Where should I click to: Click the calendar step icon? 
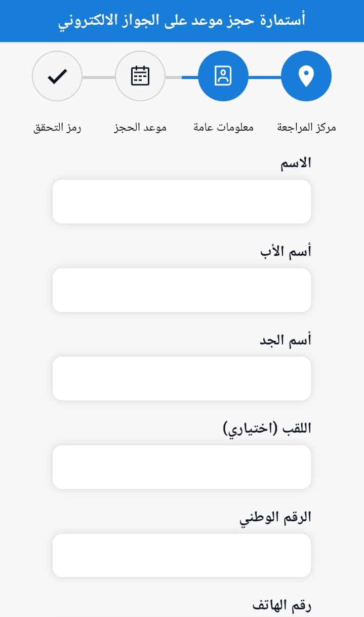click(x=140, y=76)
